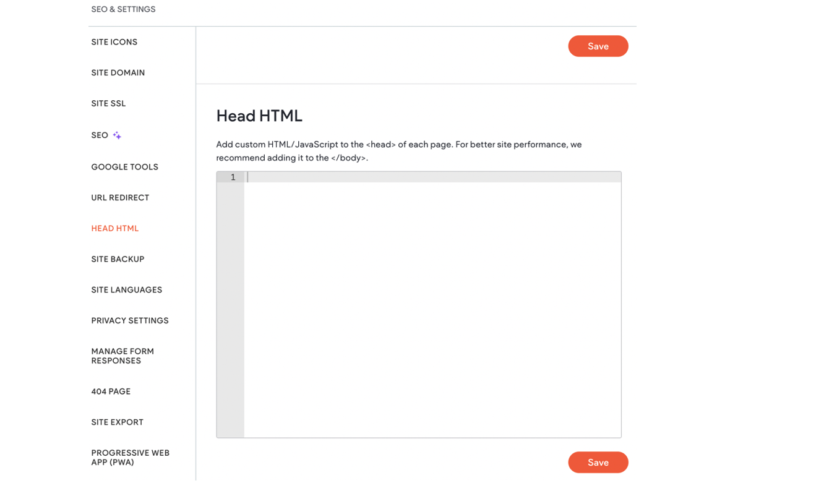Click inside the Head HTML code editor
Viewport: 816px width, 504px height.
(x=432, y=309)
